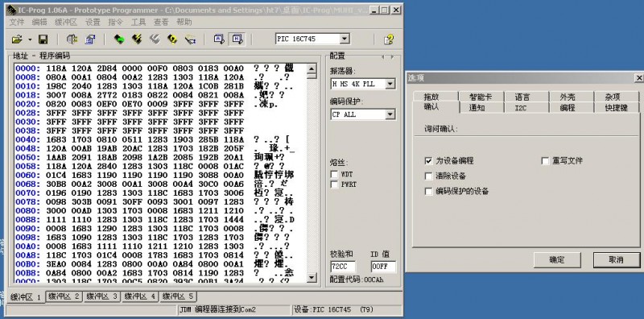Click the greyed Erase All chip icon
This screenshot has width=644, height=319.
(x=155, y=39)
